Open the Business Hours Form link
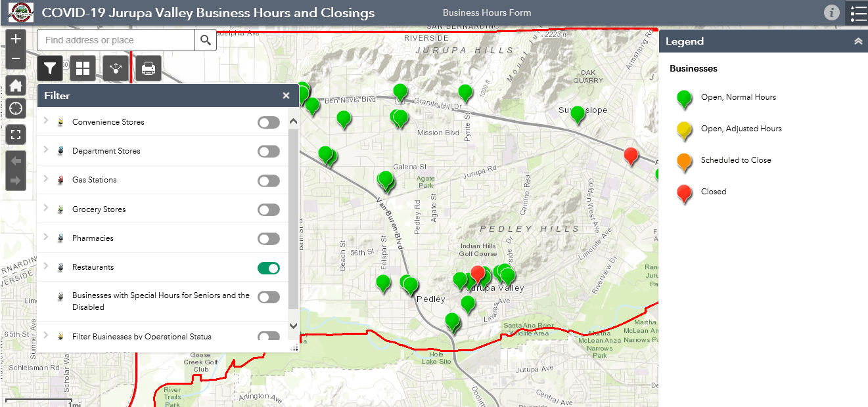Screen dimensions: 868x407 tap(487, 12)
